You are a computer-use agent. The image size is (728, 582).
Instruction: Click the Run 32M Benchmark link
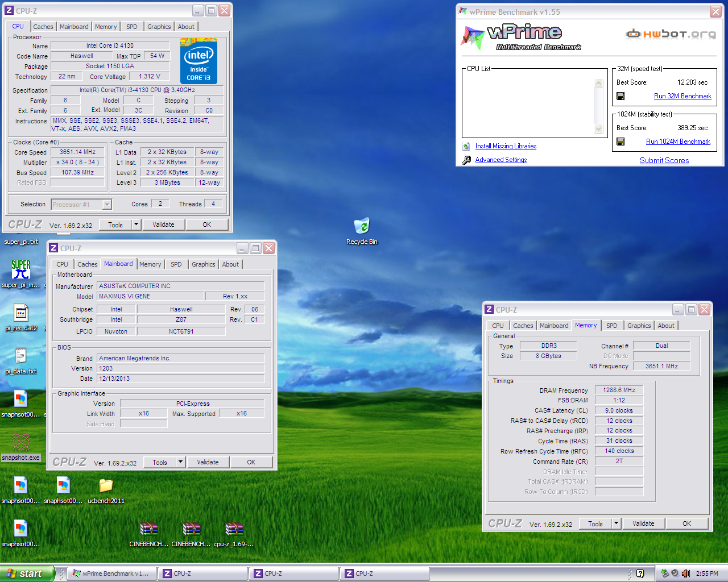(x=682, y=96)
